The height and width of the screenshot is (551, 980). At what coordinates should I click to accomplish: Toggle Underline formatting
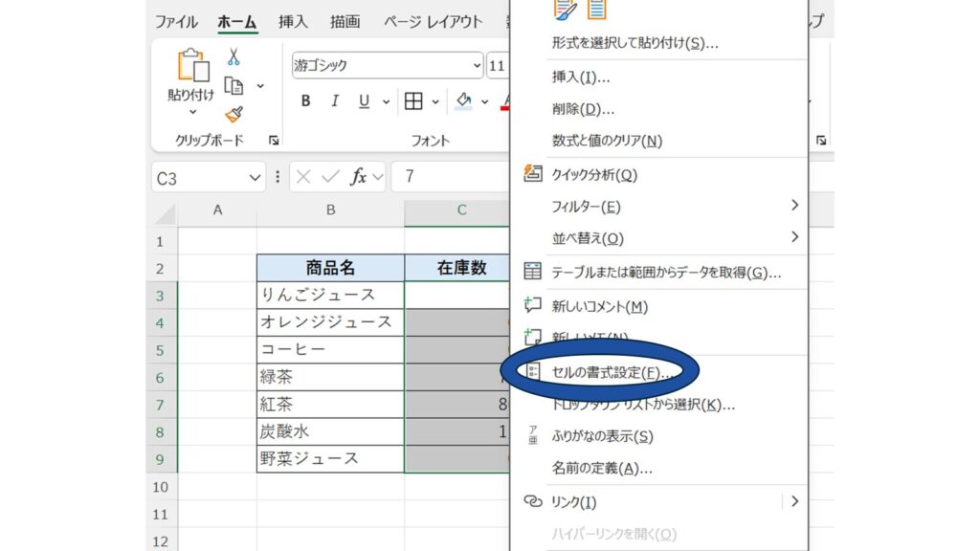364,101
